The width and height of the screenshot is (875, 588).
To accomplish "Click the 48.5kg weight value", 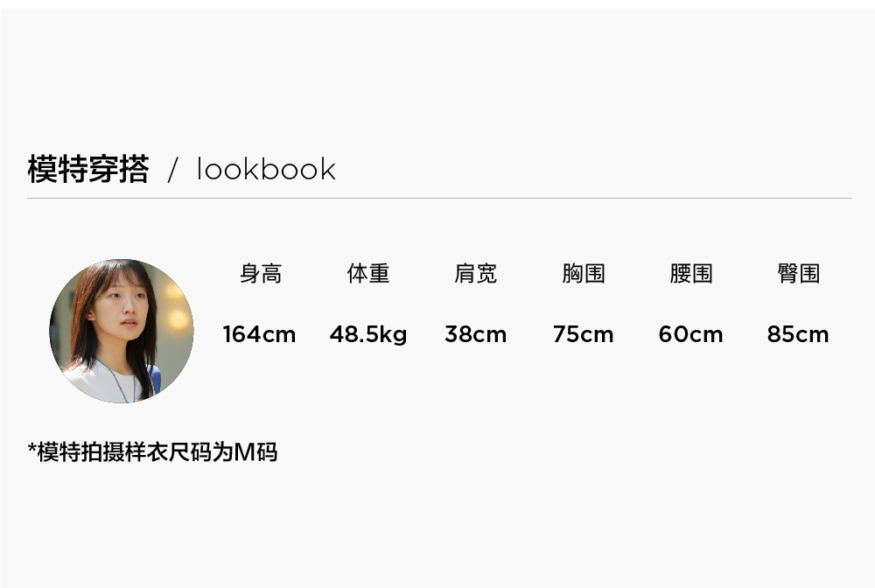I will pyautogui.click(x=368, y=335).
